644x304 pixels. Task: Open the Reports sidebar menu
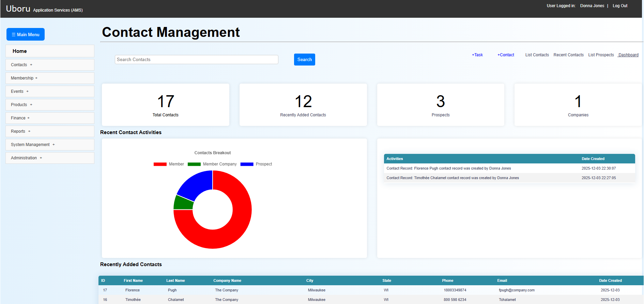click(20, 131)
